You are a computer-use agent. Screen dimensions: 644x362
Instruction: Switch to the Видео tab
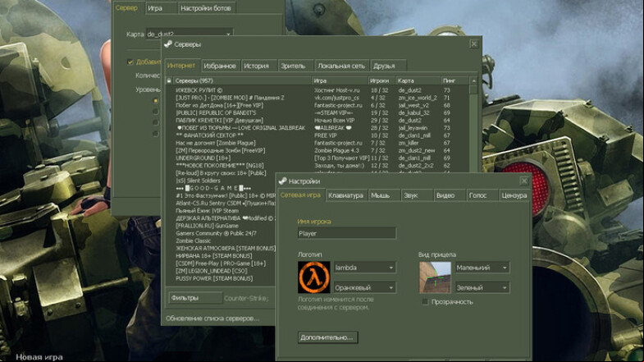point(450,195)
